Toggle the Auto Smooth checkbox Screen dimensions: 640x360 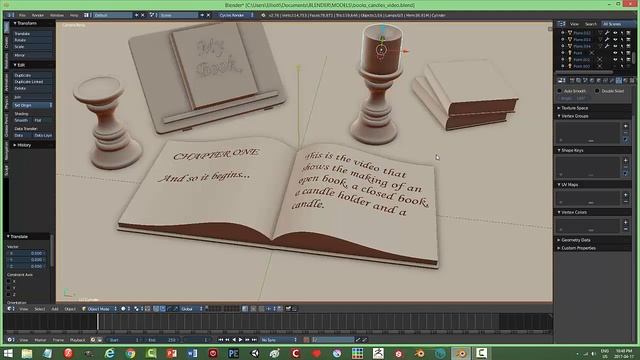click(560, 91)
